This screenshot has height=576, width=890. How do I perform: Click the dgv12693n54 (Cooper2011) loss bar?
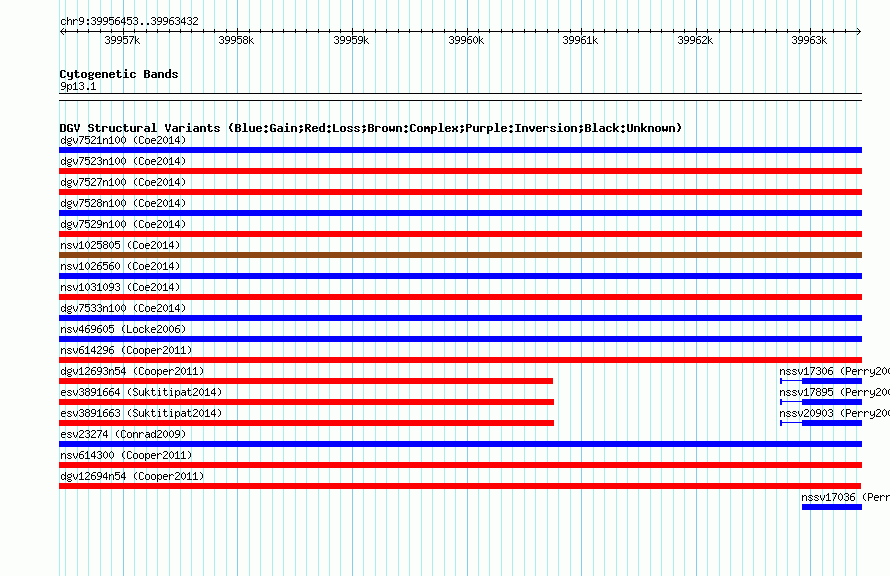[306, 381]
